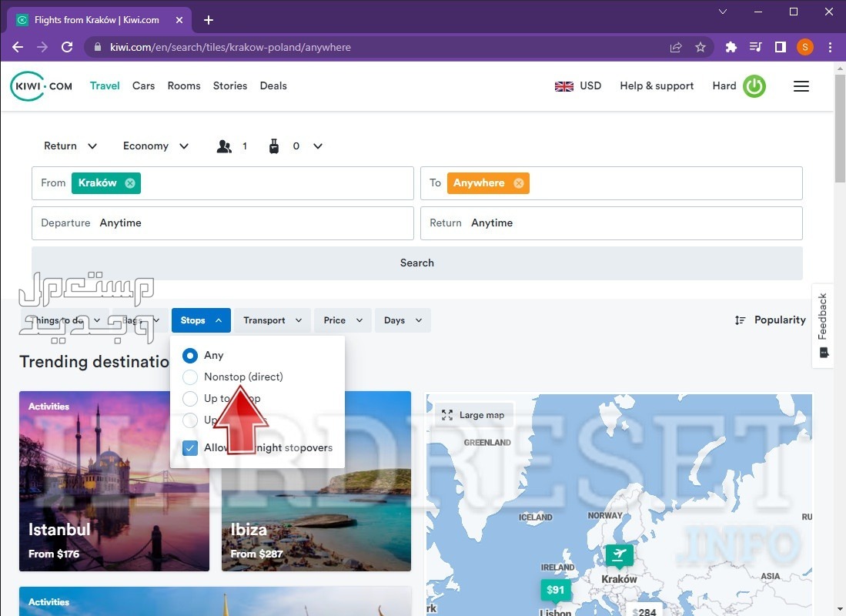Open the Return trip type dropdown
Viewport: 846px width, 616px height.
[70, 146]
